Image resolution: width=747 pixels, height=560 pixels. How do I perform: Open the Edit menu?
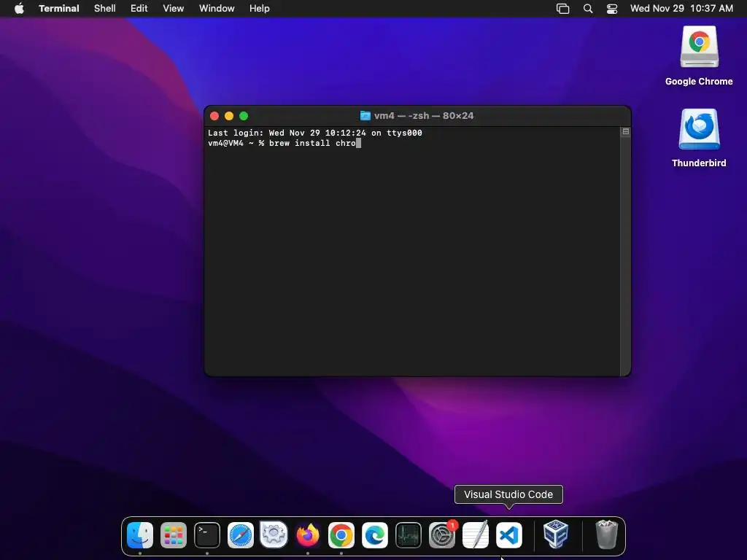[139, 8]
